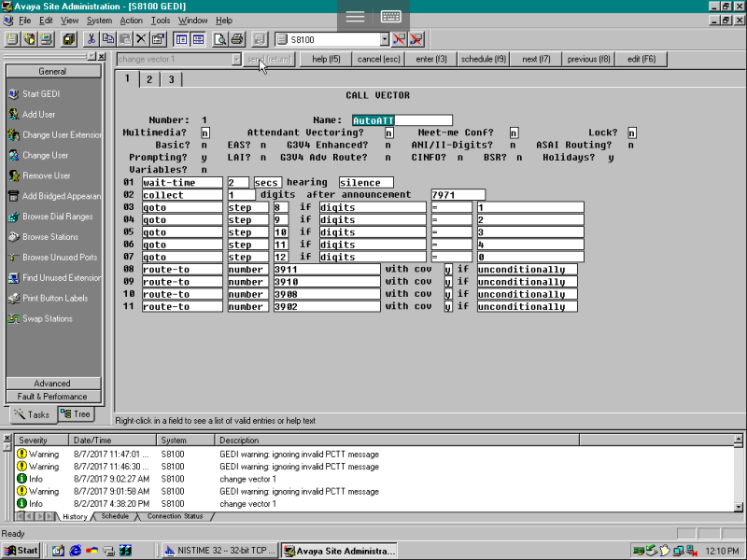
Task: Click the Print Preview icon
Action: pos(220,39)
